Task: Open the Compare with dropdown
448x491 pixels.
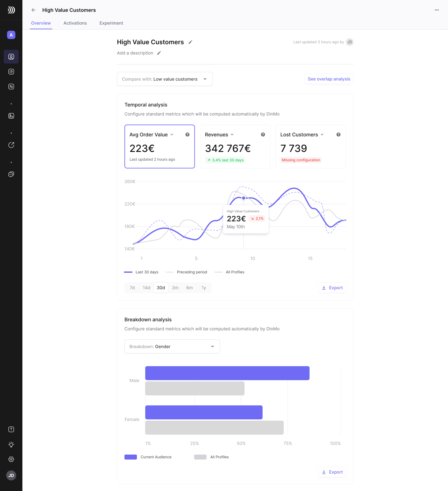Action: pos(165,79)
